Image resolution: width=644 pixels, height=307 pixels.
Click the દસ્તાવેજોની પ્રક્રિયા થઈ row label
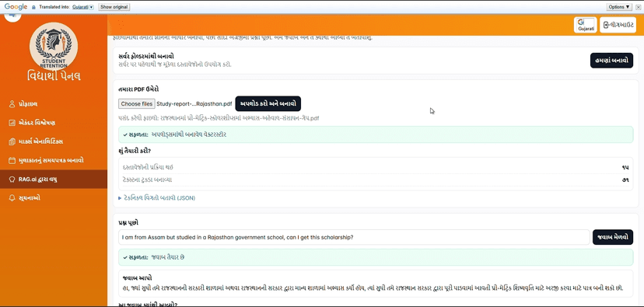coord(148,167)
